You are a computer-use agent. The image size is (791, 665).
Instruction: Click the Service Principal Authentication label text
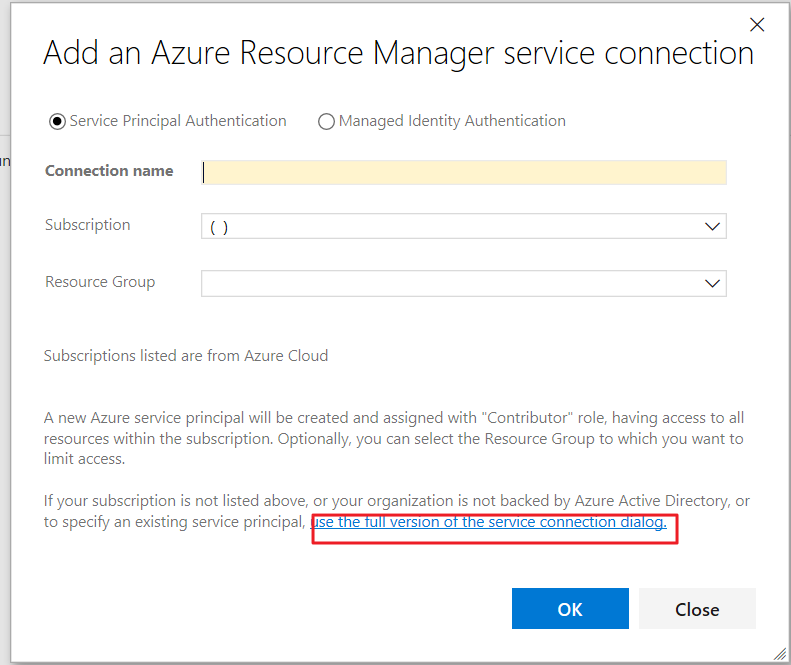tap(178, 121)
